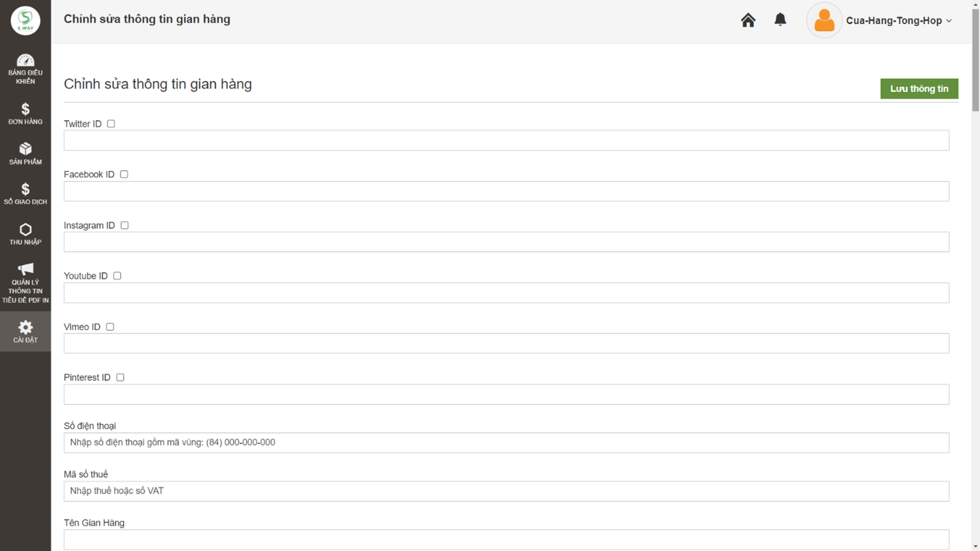980x551 pixels.
Task: Click the S.WAY logo icon
Action: pos(25,20)
